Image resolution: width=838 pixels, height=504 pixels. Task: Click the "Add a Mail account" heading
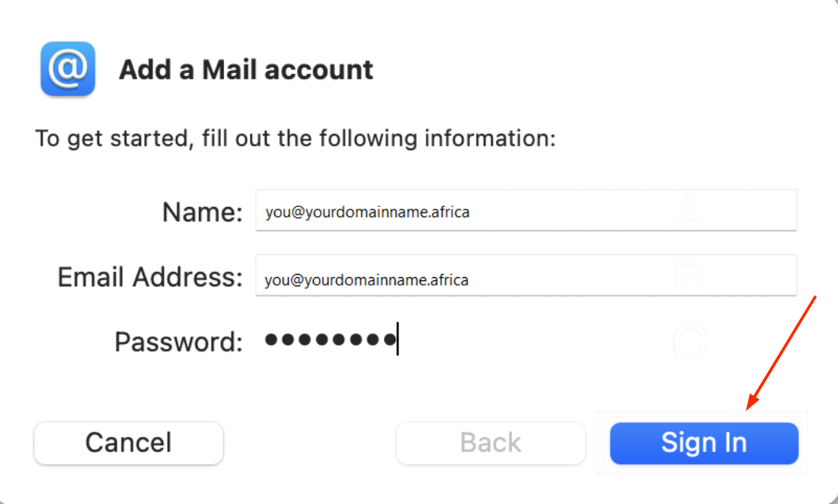point(246,70)
